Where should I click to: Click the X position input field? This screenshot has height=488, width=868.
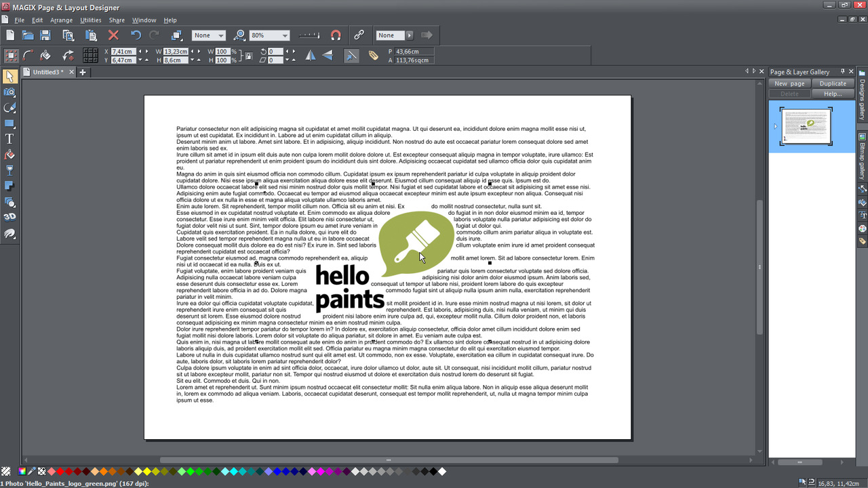coord(123,52)
